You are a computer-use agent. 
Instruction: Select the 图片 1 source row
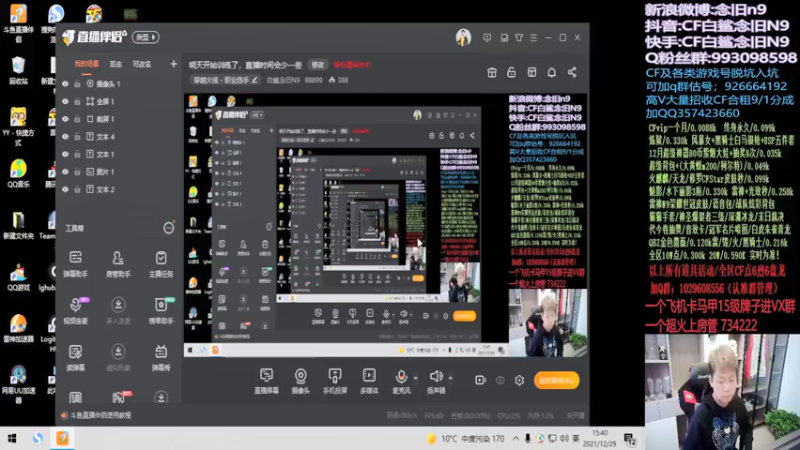click(118, 172)
